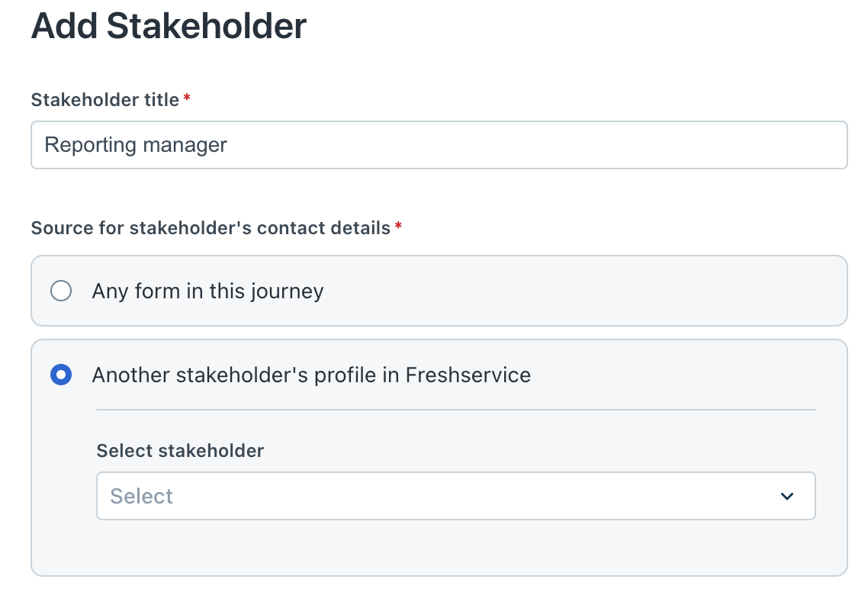
Task: Click the "Another stakeholder's profile in Freshservice" label text
Action: [x=311, y=375]
